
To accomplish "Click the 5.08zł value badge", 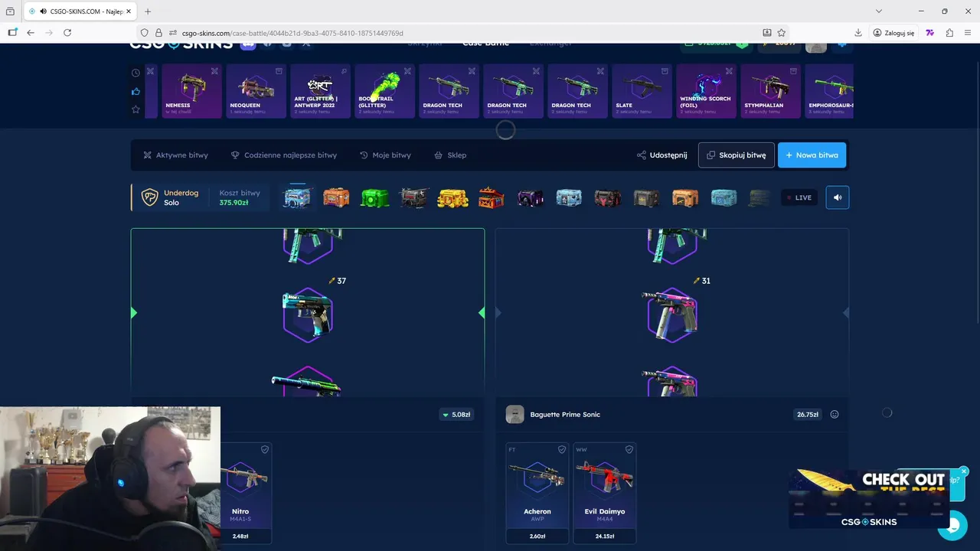I will coord(456,414).
